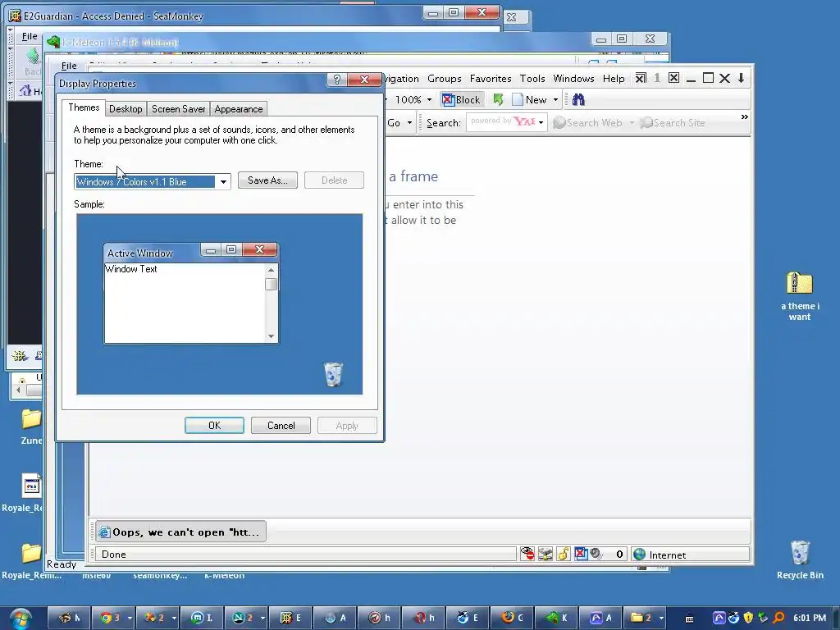
Task: Switch to the Screen Saver tab
Action: point(178,109)
